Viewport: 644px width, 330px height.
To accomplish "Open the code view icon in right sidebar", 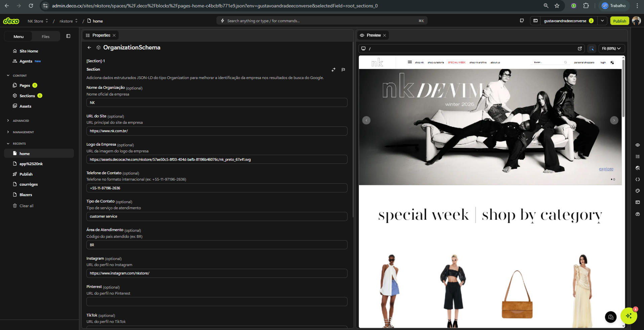I will 638,179.
